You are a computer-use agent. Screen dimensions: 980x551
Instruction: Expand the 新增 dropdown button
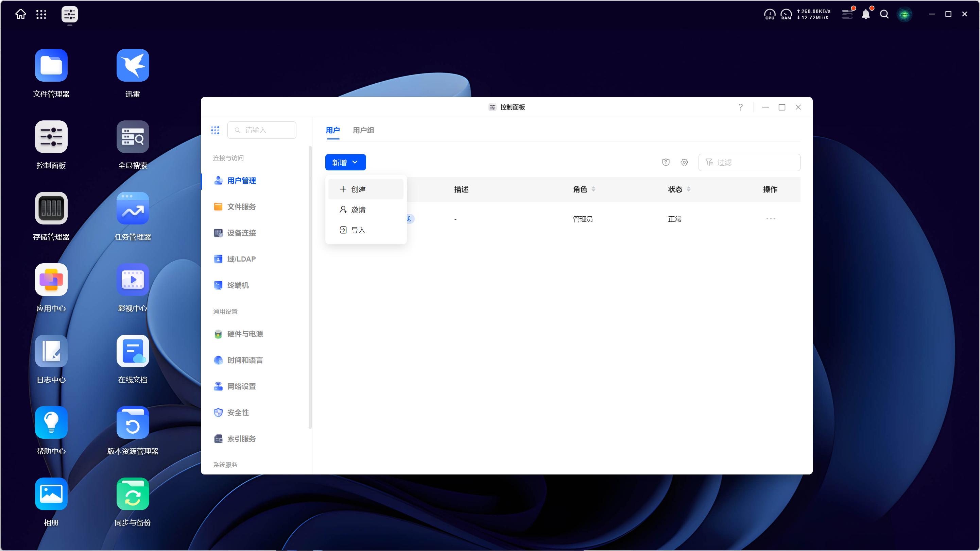click(x=345, y=162)
